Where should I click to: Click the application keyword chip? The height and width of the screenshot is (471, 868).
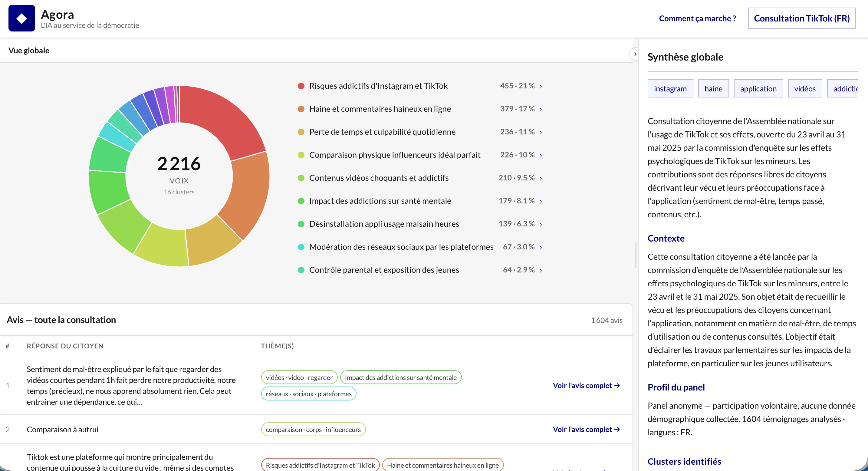[758, 89]
